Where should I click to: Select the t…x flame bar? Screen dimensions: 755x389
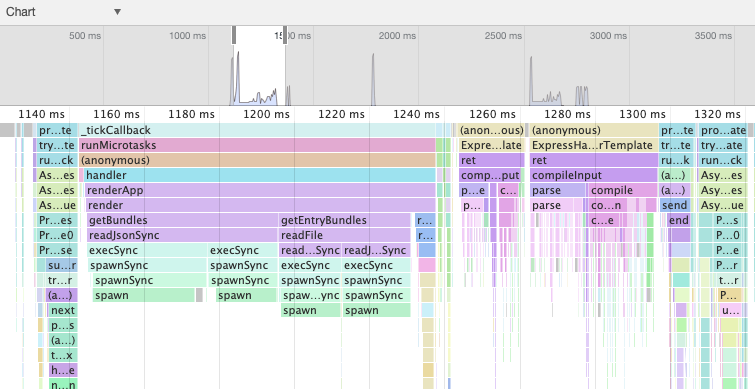(x=63, y=355)
